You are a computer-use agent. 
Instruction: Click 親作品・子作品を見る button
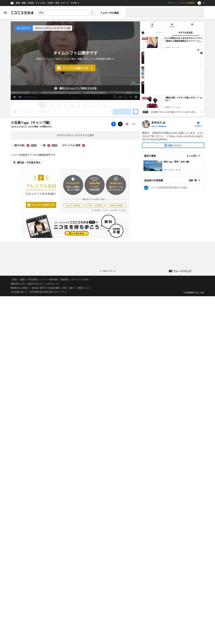[x=27, y=163]
